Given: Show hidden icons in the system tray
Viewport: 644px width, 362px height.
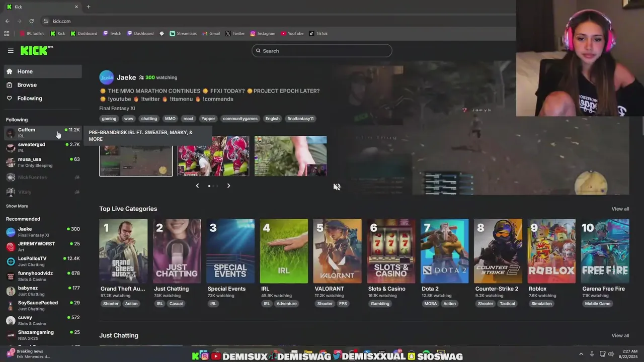Looking at the screenshot, I should coord(581,354).
